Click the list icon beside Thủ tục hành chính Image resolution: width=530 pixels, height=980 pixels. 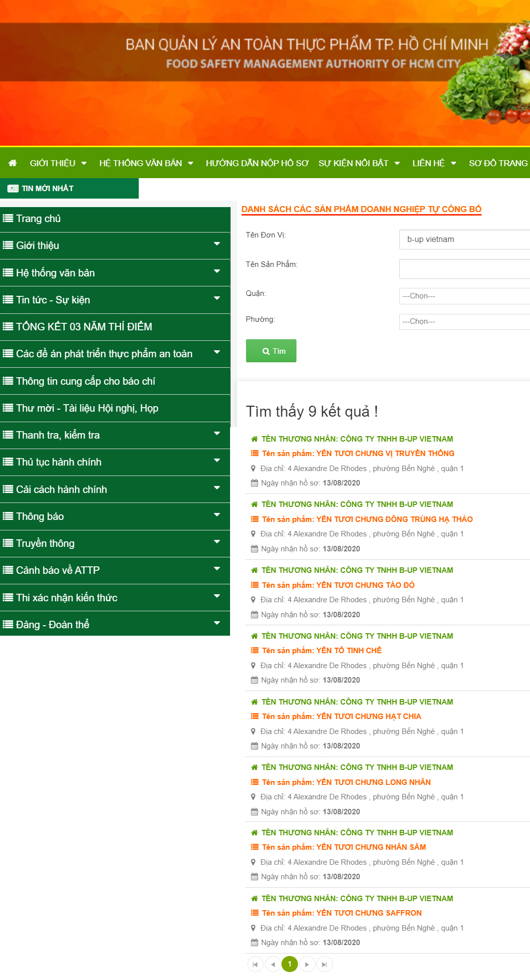coord(8,462)
